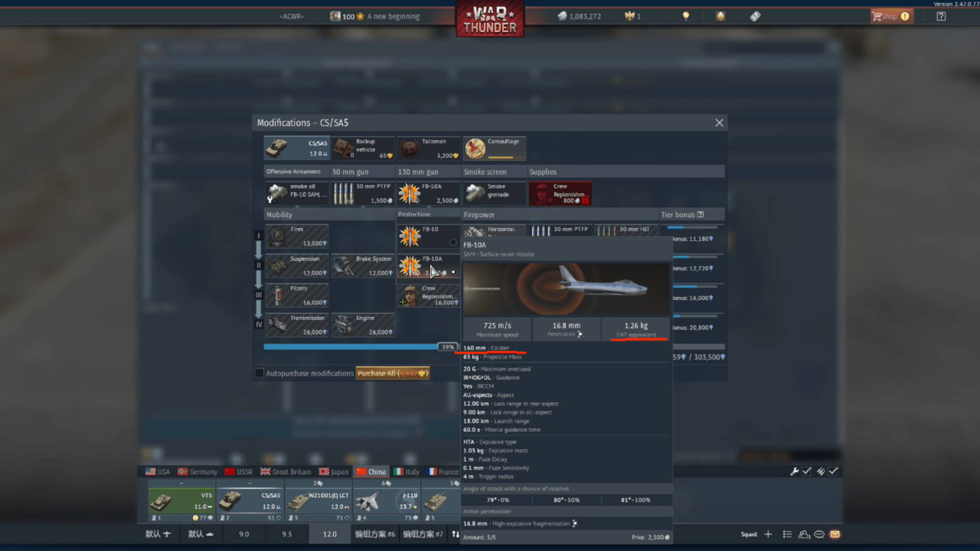This screenshot has height=551, width=980.
Task: Add squad member plus icon
Action: [768, 534]
